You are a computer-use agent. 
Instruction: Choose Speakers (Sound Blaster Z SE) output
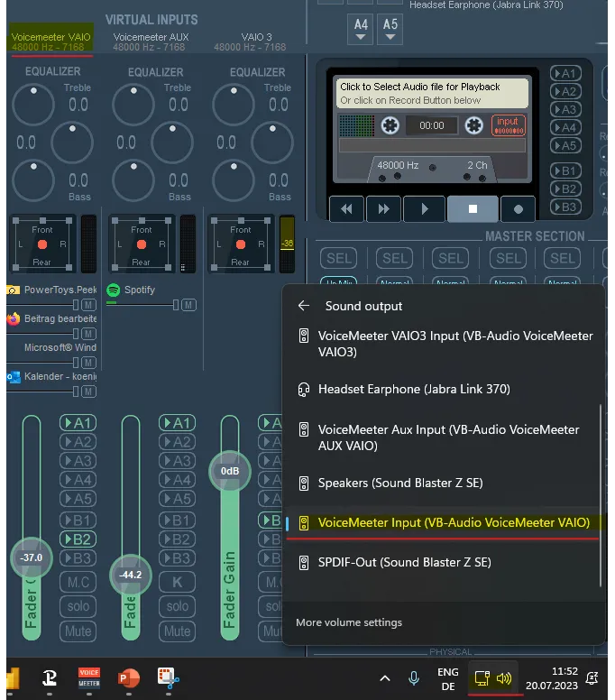coord(404,484)
